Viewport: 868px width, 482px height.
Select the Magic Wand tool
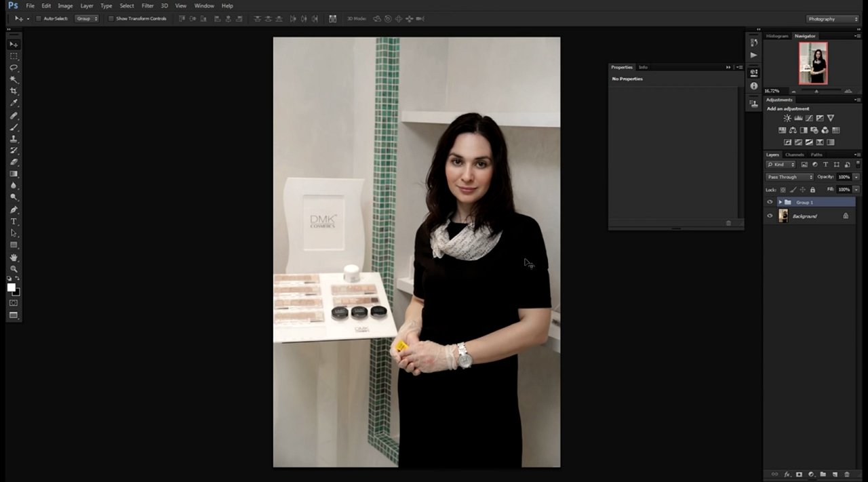14,79
